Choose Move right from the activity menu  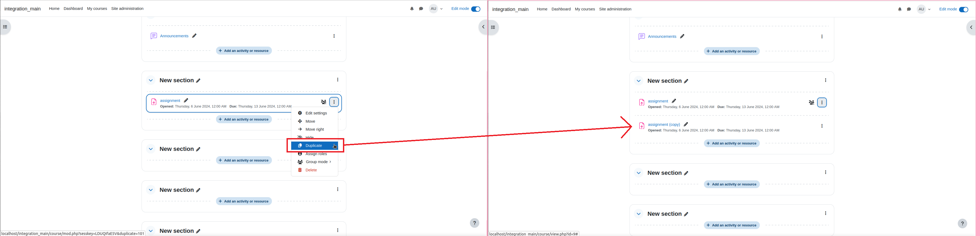click(x=314, y=129)
